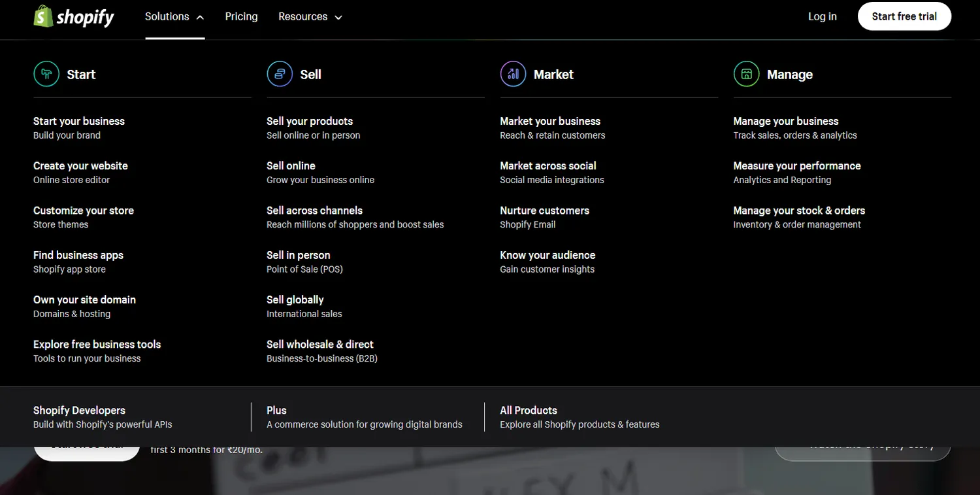Click the "Reach & retain customers" subtitle
The image size is (980, 495).
tap(552, 135)
